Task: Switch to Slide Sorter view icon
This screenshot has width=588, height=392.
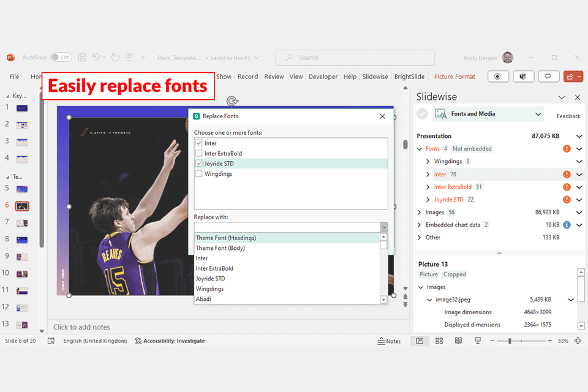Action: [439, 341]
